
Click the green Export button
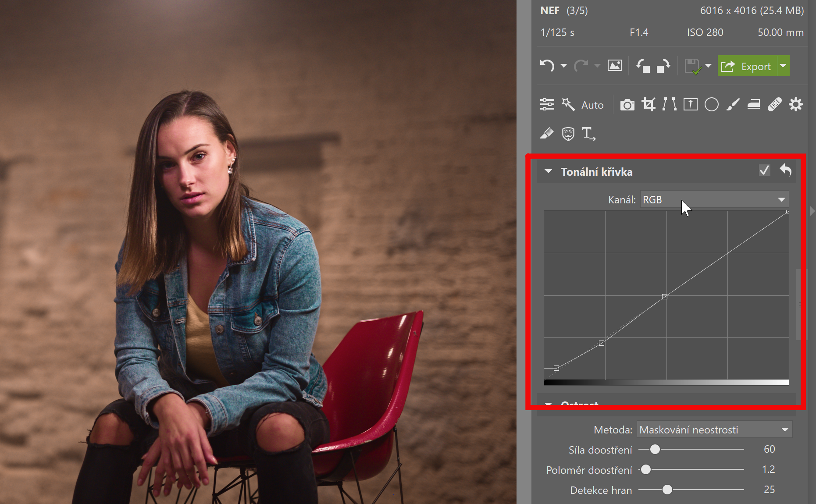click(747, 66)
